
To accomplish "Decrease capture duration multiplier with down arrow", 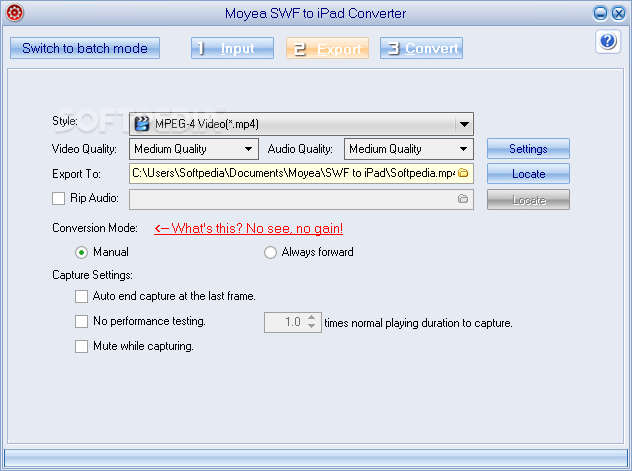I will (x=312, y=326).
